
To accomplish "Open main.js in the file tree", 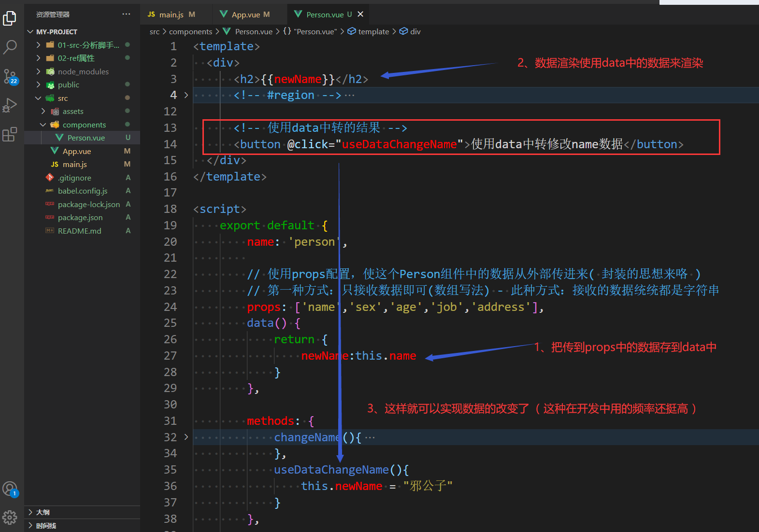I will click(x=82, y=164).
